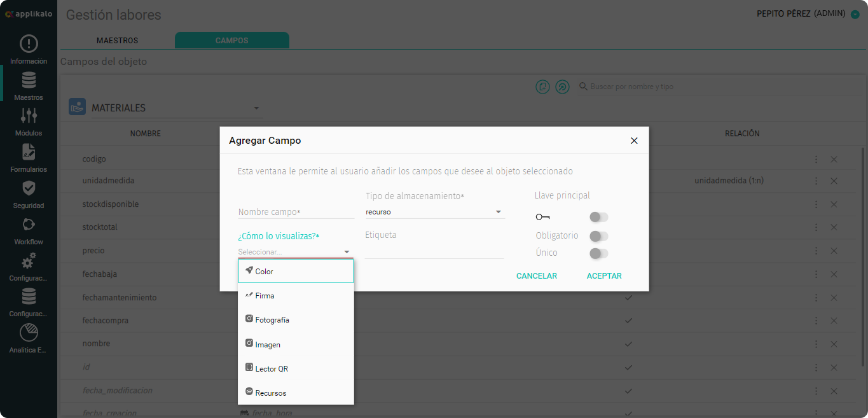Toggle the Obligatorio switch on

coord(598,236)
